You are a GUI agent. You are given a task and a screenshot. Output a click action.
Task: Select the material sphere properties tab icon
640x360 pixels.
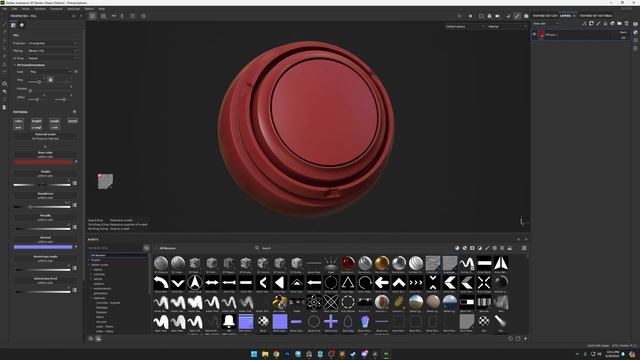point(22,25)
